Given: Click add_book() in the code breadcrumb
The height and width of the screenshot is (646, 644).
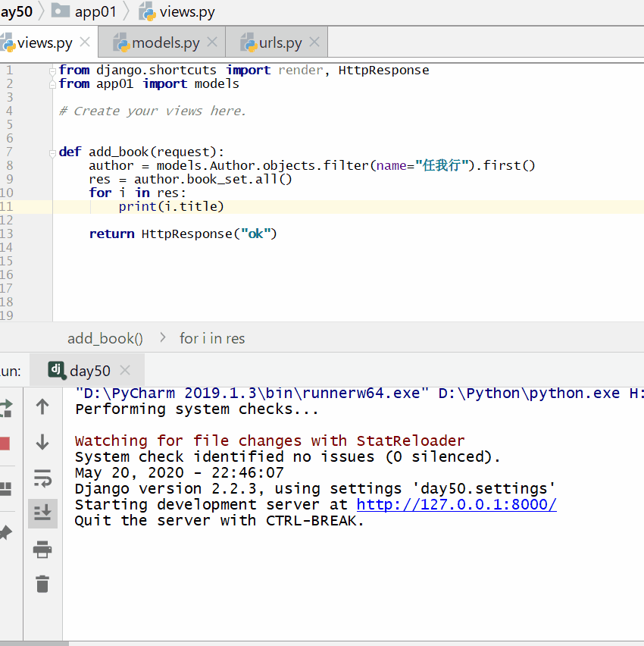Looking at the screenshot, I should tap(105, 338).
